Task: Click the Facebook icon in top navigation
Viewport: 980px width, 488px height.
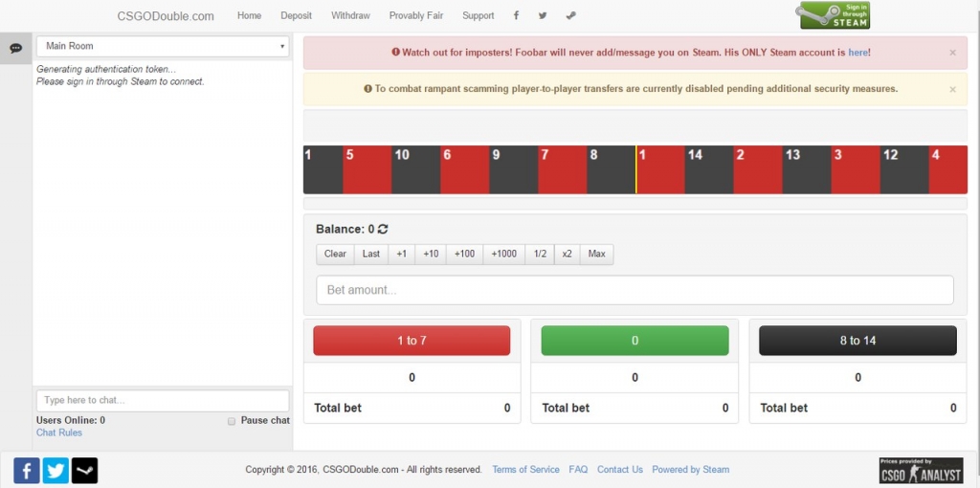Action: coord(516,15)
